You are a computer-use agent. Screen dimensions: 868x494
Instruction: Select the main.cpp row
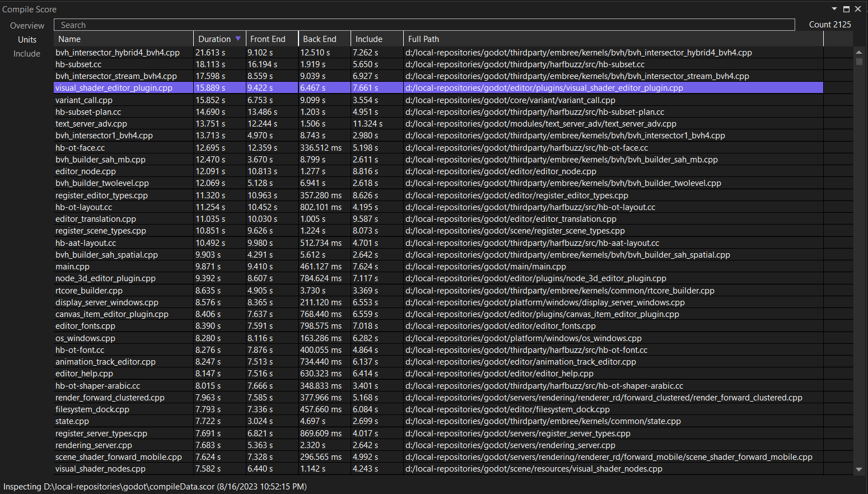[x=438, y=267]
